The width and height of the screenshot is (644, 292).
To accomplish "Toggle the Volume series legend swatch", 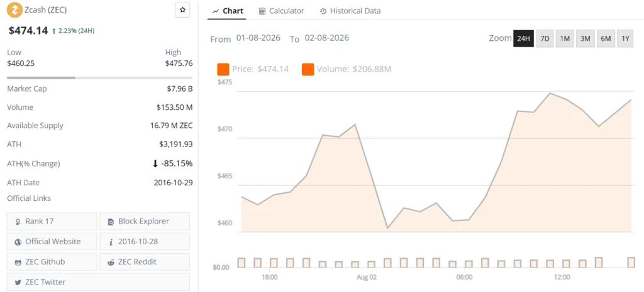I will point(308,69).
